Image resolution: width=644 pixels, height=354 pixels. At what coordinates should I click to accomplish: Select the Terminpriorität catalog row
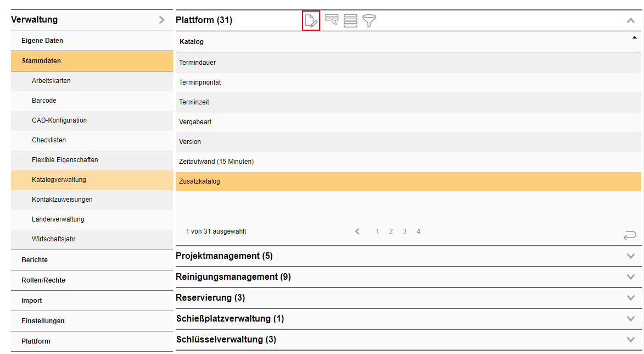click(x=200, y=82)
